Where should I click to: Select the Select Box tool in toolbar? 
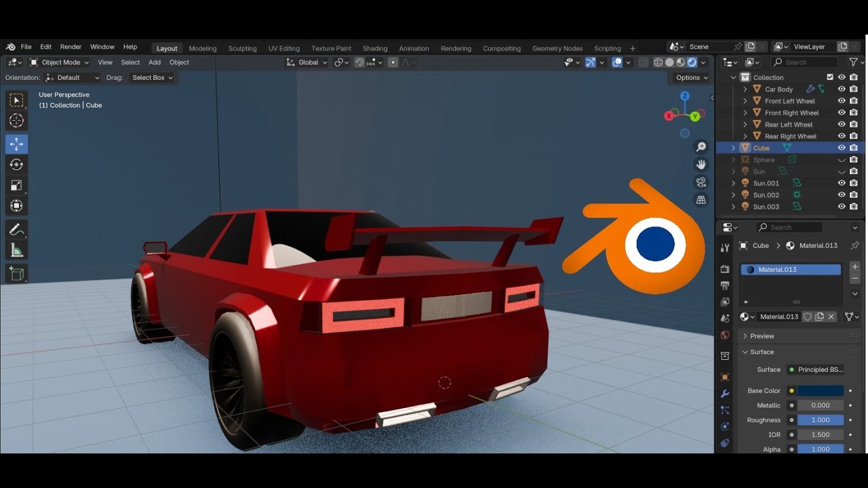pos(17,101)
